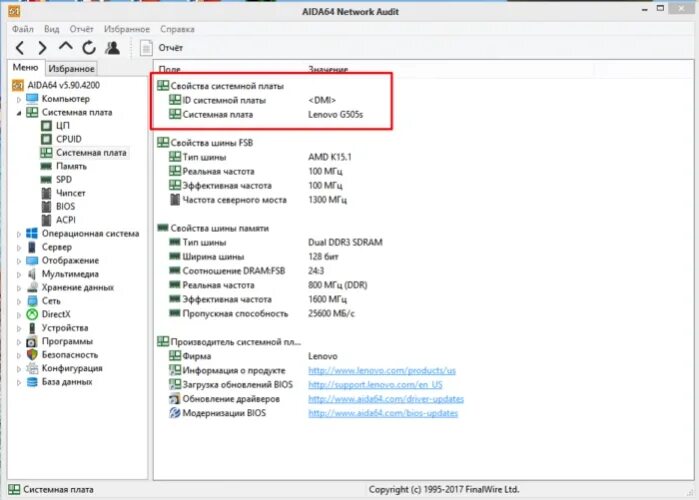This screenshot has width=699, height=500.
Task: Click the Свойства шины памяти group header
Action: tap(213, 228)
